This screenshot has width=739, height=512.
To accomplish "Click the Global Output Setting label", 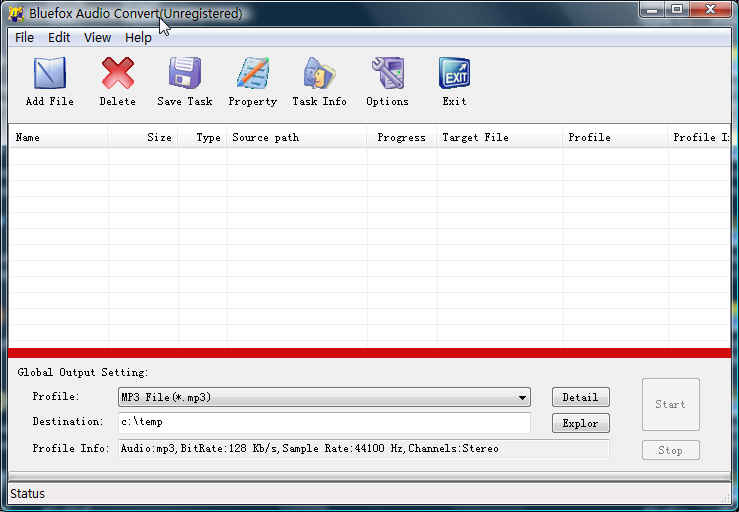I will pyautogui.click(x=83, y=372).
